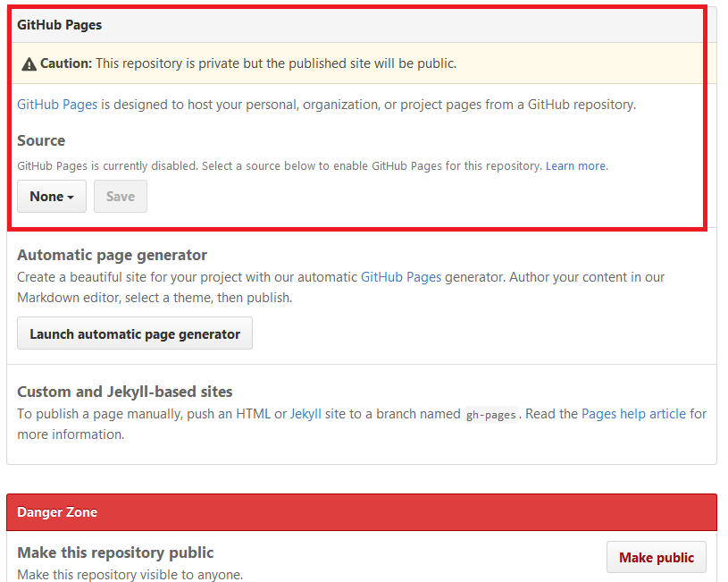Viewport: 728px width, 582px height.
Task: Click Make this repository public heading
Action: click(x=115, y=552)
